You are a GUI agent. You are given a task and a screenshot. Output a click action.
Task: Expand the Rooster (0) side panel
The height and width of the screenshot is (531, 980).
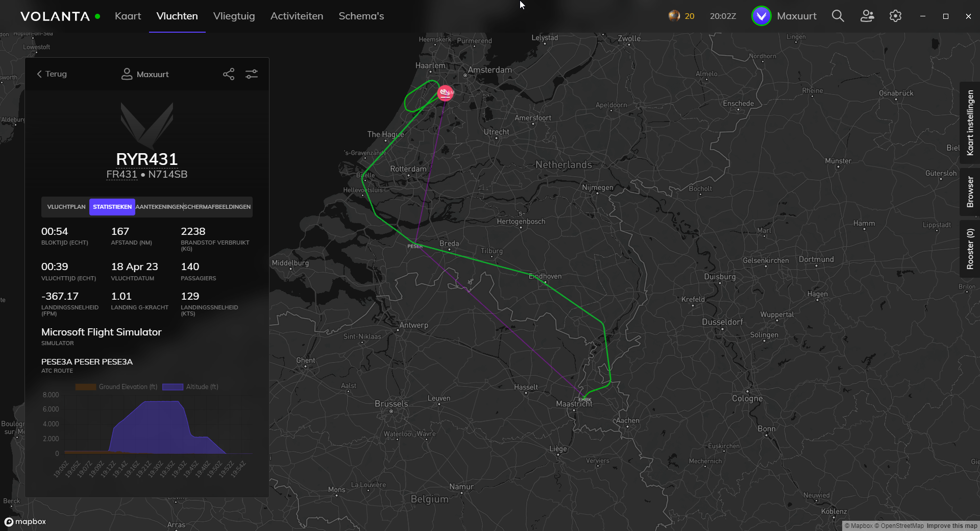[x=970, y=249]
